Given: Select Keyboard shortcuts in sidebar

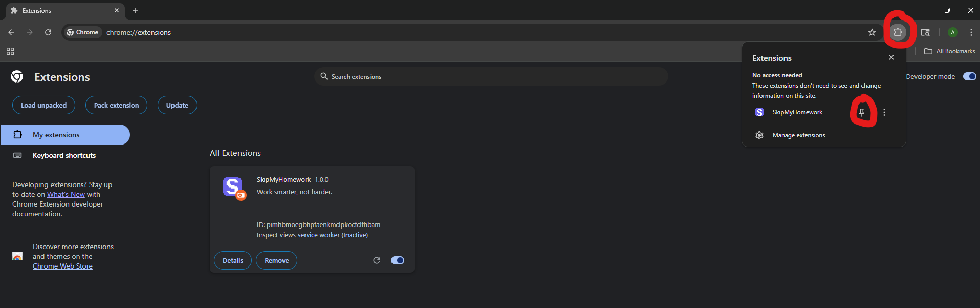Looking at the screenshot, I should [65, 155].
